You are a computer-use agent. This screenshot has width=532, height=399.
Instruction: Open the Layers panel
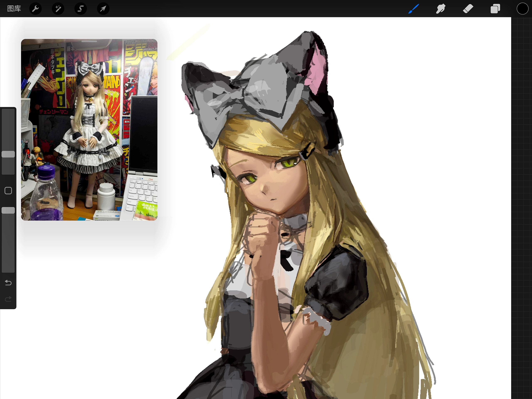point(495,9)
